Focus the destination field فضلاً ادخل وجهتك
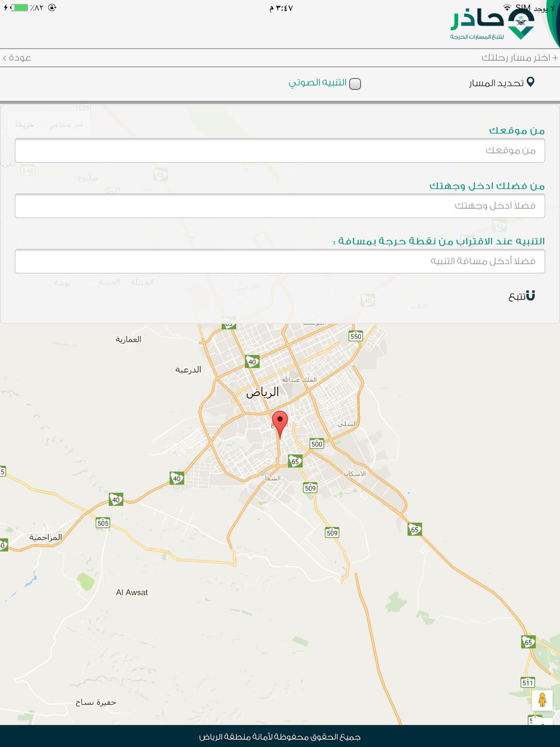Viewport: 560px width, 747px height. pyautogui.click(x=280, y=206)
